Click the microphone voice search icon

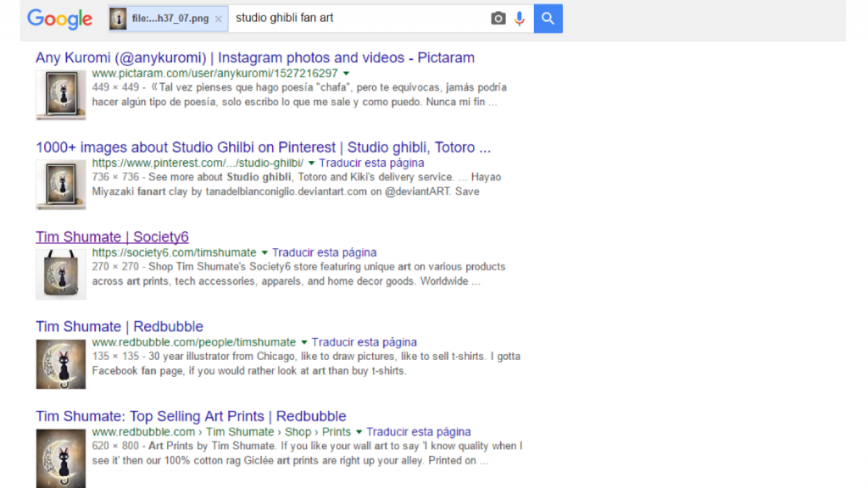point(519,19)
